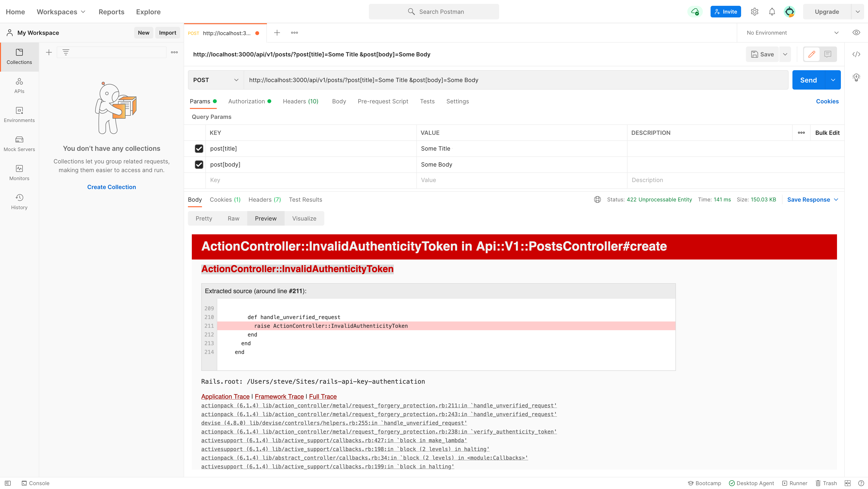Click the empty Key param field
This screenshot has height=489, width=868.
tap(311, 180)
